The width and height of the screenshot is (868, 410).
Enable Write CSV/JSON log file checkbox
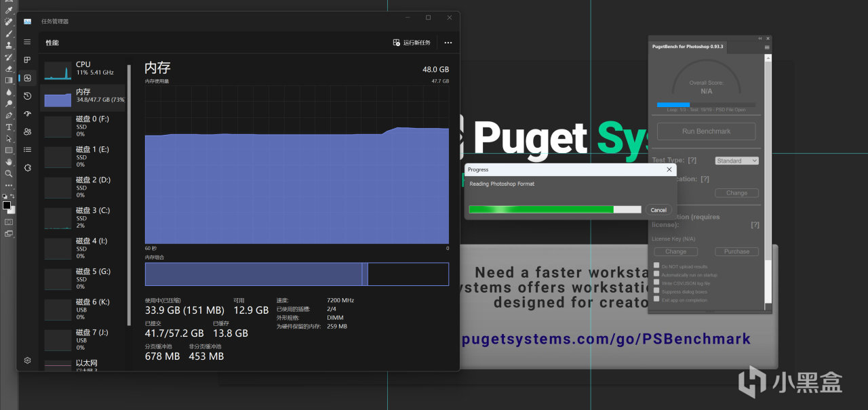pos(656,283)
